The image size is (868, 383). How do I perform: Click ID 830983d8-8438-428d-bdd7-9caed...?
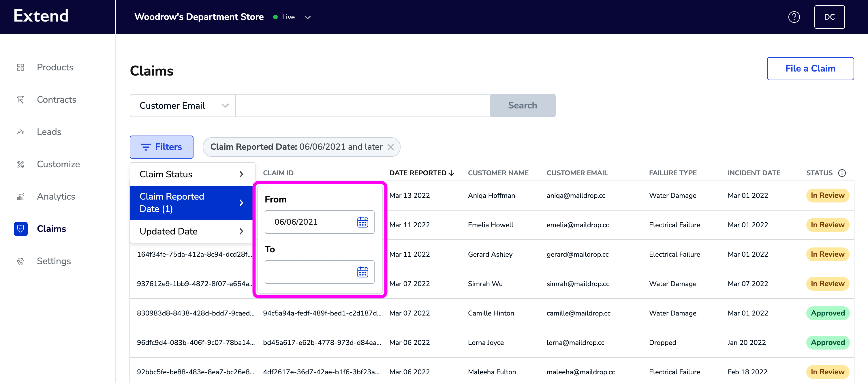coord(196,313)
